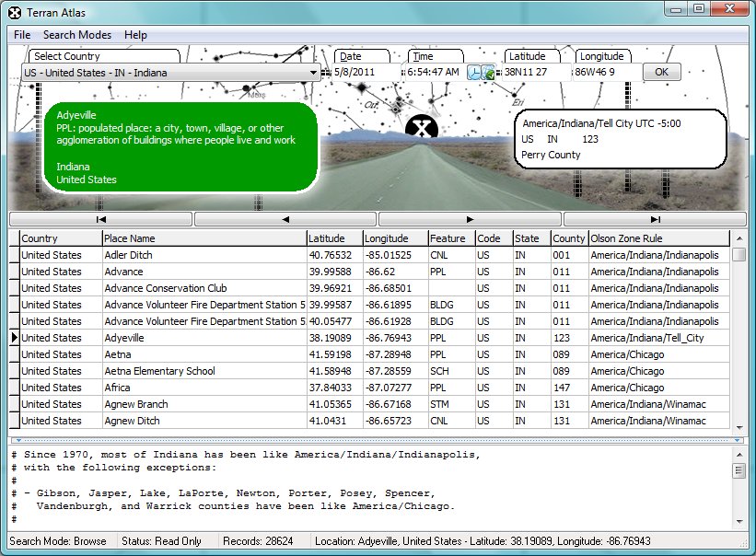Open the Help menu
The image size is (756, 556).
pyautogui.click(x=135, y=35)
